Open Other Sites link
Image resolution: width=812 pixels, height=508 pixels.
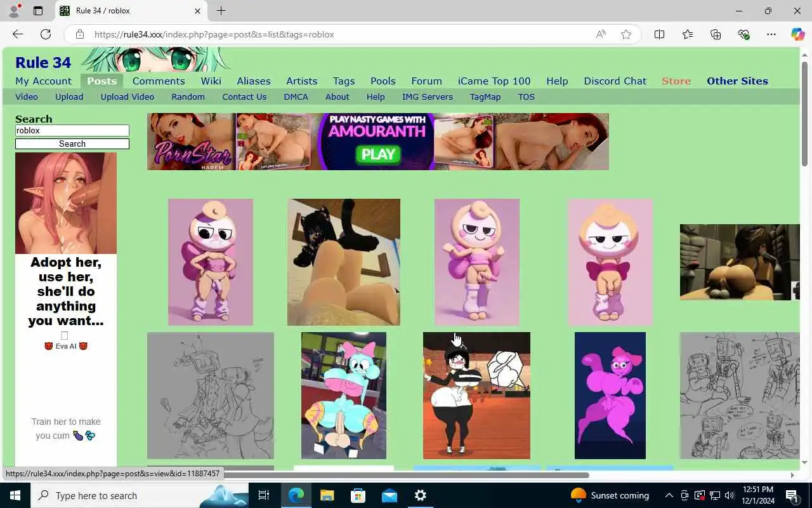coord(737,81)
